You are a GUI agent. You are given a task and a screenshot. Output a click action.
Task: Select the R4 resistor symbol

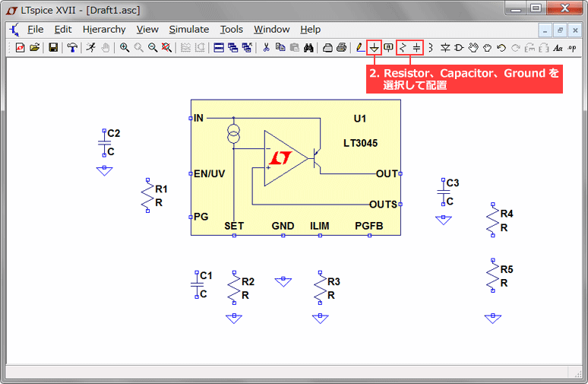point(493,220)
